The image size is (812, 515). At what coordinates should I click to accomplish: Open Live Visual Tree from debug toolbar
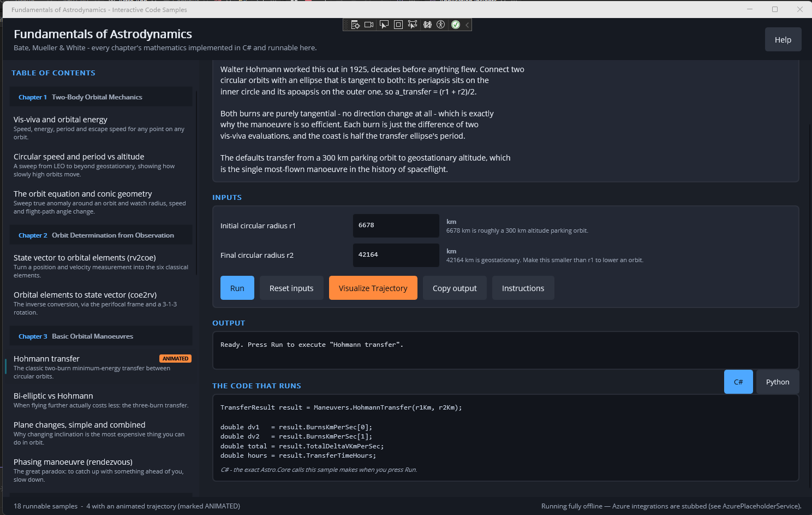pyautogui.click(x=355, y=25)
